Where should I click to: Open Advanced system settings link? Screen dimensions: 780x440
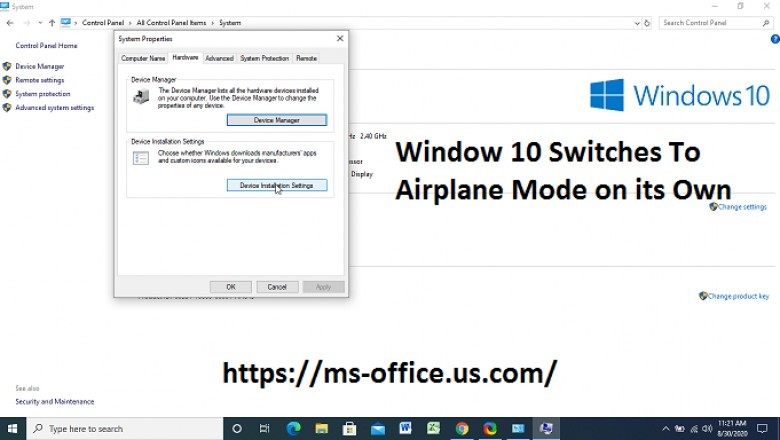(x=55, y=107)
